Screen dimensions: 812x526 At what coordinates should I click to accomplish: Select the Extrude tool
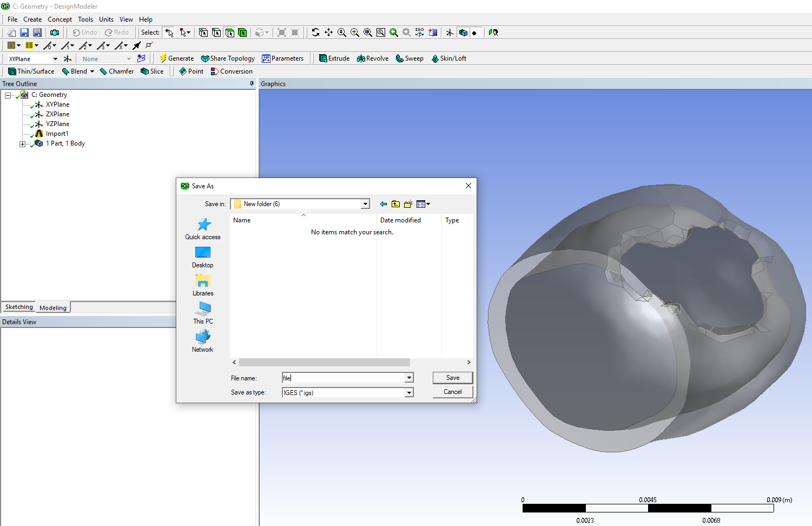tap(334, 58)
